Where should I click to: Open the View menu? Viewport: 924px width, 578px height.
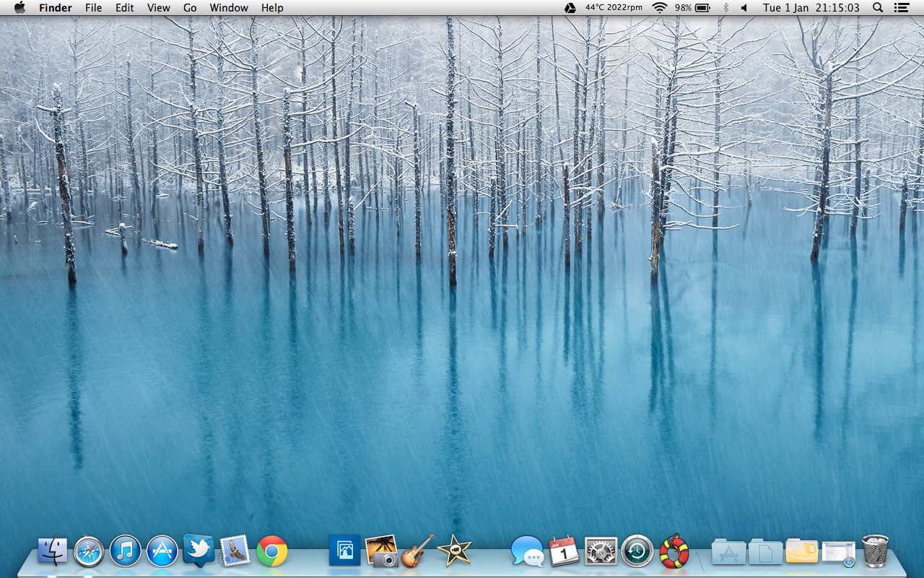159,8
